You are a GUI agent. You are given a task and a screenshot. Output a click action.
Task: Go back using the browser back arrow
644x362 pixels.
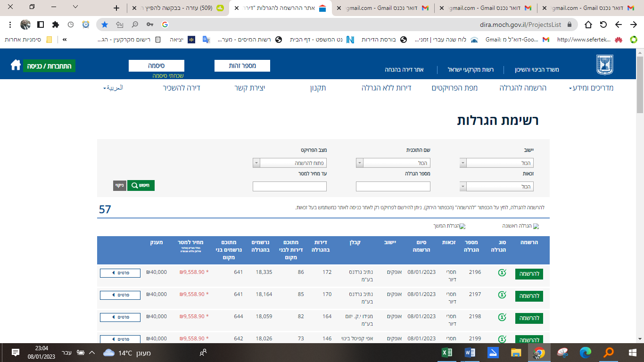click(633, 25)
